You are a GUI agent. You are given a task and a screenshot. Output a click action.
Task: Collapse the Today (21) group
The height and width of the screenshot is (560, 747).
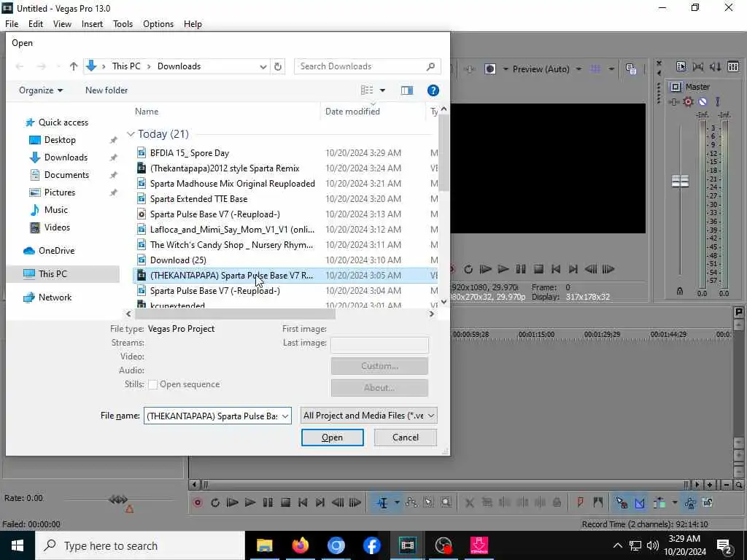pos(131,134)
